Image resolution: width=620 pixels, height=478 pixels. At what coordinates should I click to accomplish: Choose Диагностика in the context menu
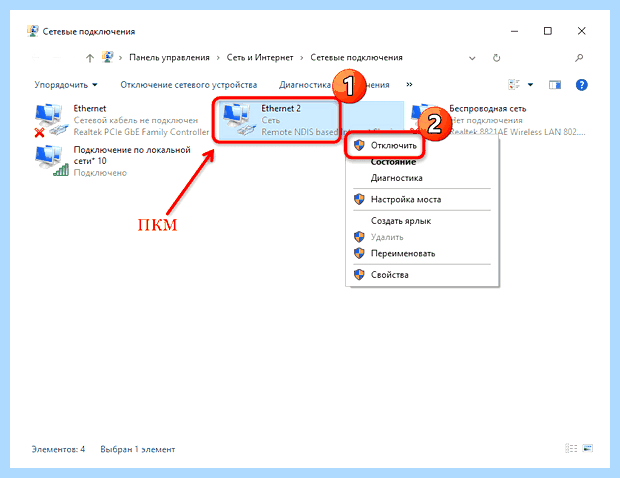pos(422,178)
